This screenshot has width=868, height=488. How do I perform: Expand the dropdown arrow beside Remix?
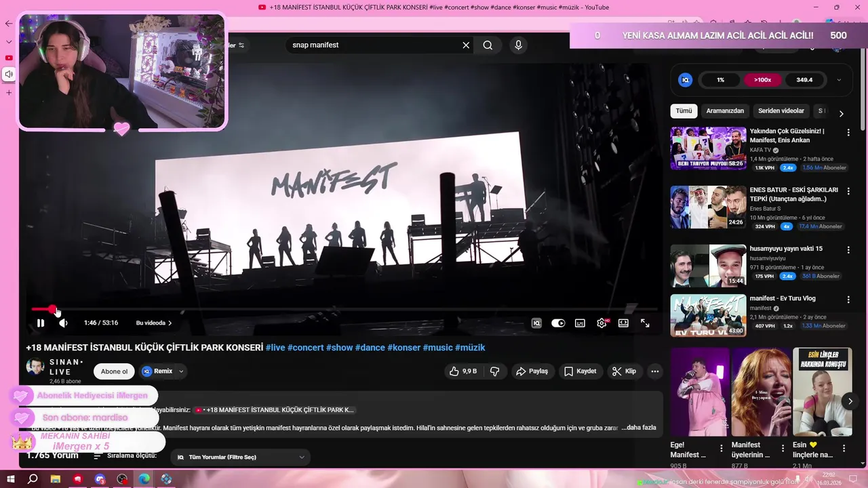click(181, 371)
